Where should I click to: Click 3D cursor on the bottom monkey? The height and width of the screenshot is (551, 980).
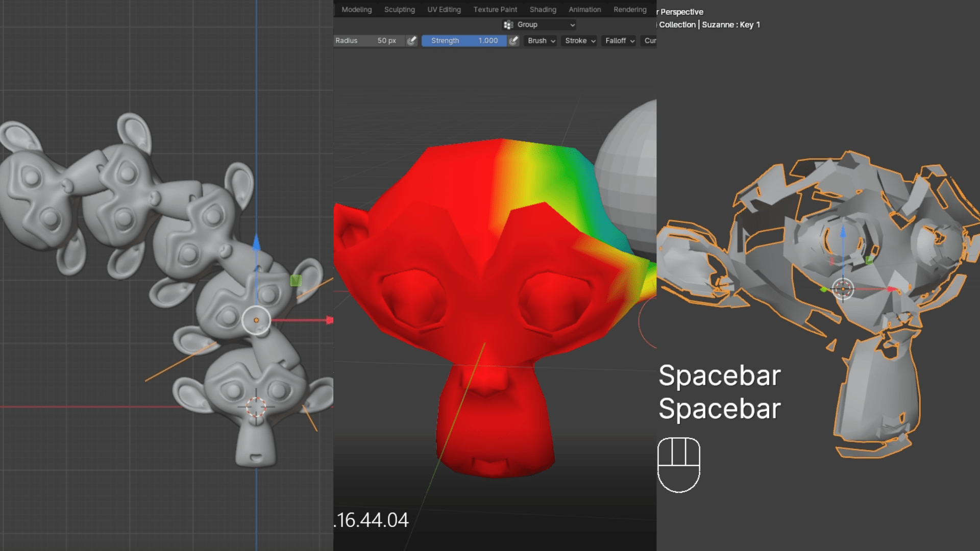(x=256, y=407)
